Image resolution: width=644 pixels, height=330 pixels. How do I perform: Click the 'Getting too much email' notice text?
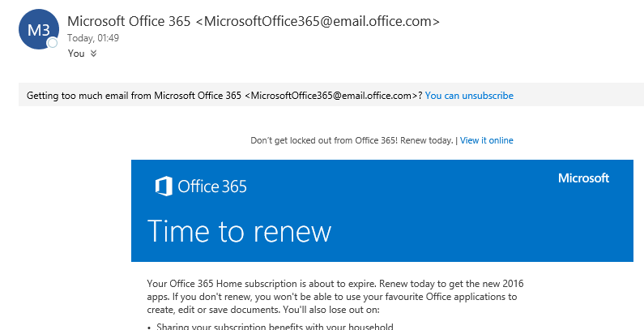click(x=224, y=96)
